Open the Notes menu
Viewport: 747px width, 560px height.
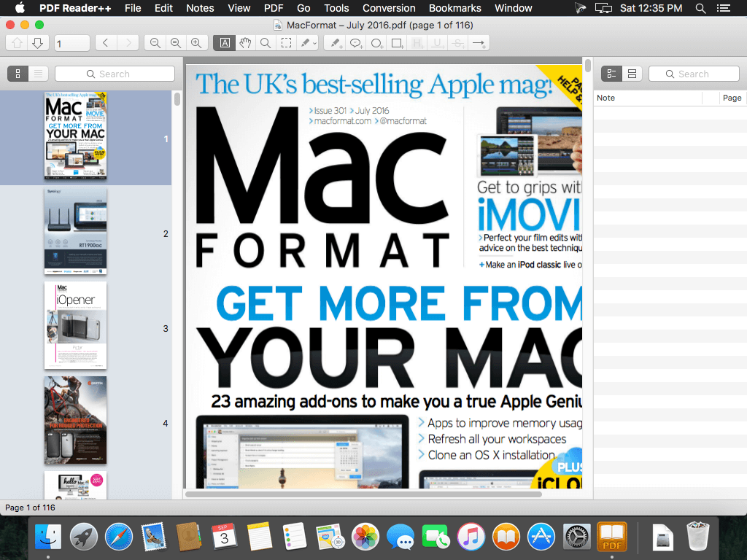click(x=200, y=8)
